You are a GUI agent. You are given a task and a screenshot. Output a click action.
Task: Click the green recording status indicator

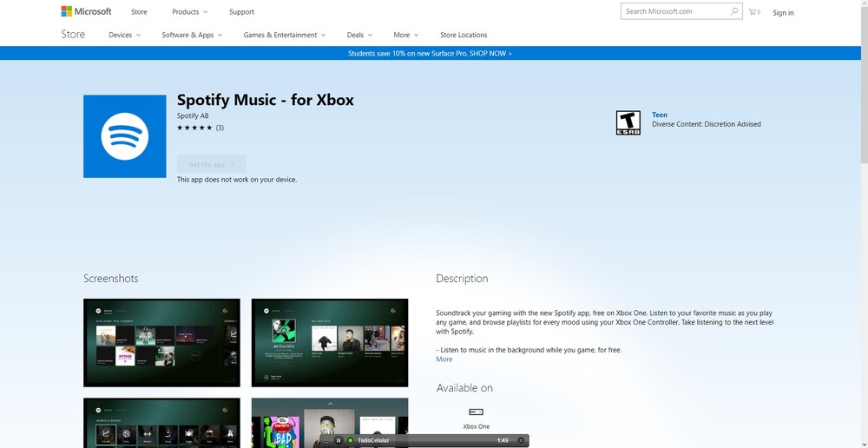(x=351, y=441)
